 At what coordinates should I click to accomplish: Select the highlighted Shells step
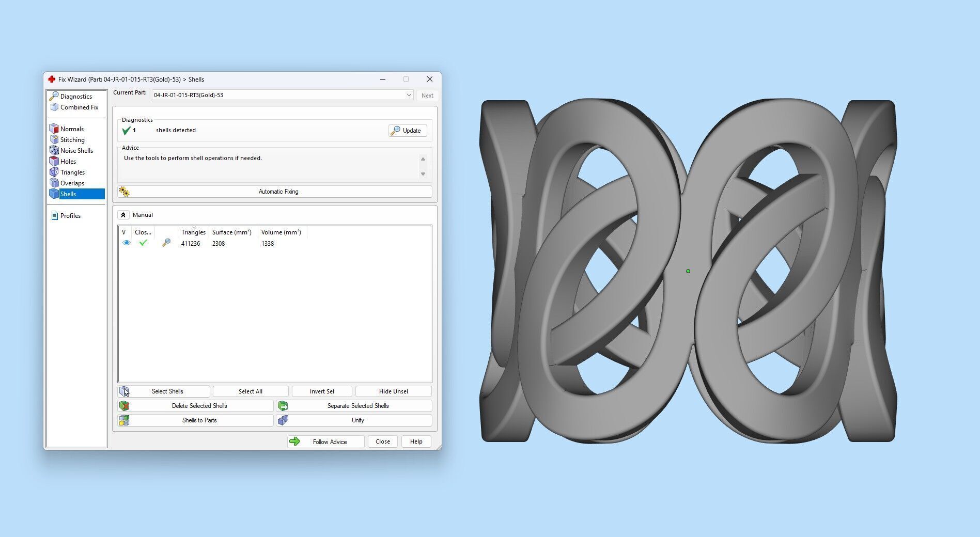pos(76,194)
